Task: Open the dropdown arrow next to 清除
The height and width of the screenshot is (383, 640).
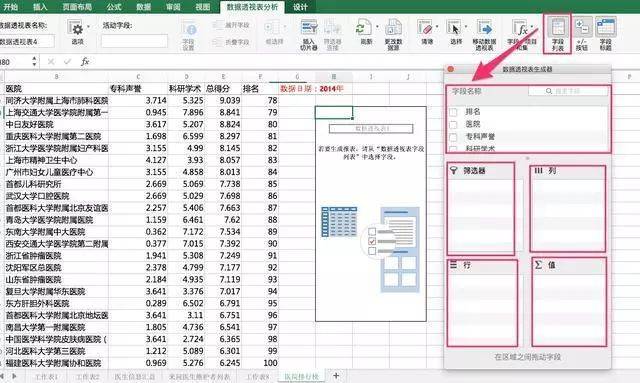Action: click(437, 27)
